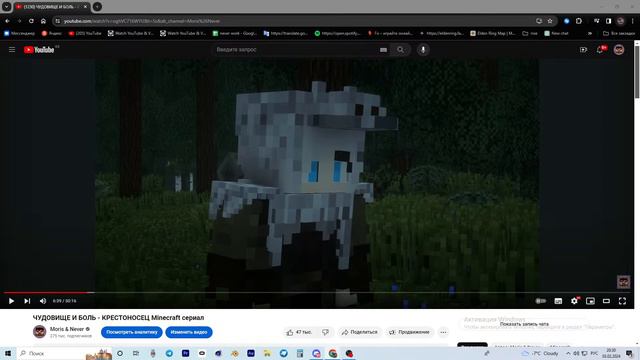The image size is (640, 360).
Task: Mute the video volume
Action: [43, 301]
